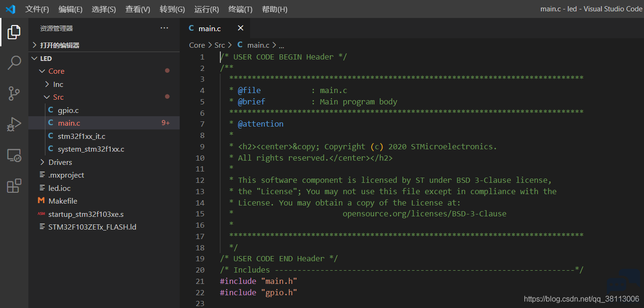Click the explorer panel more actions ellipsis
The image size is (644, 308).
[x=164, y=28]
